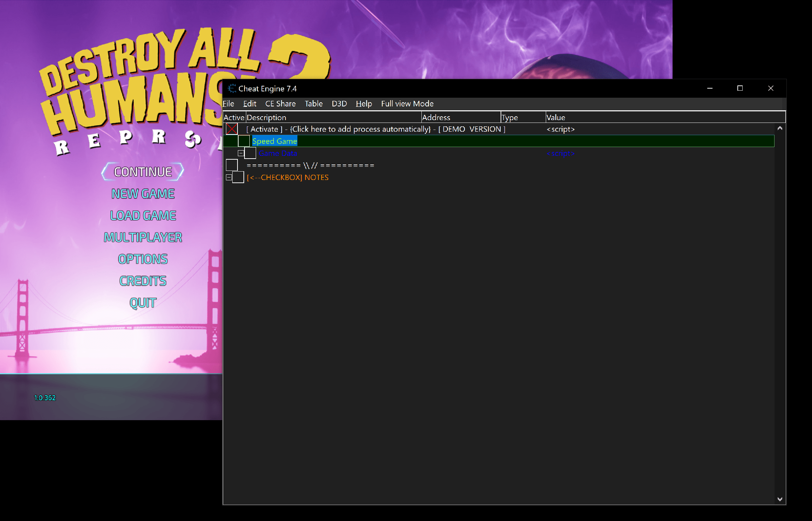The height and width of the screenshot is (521, 812).
Task: Click Full view Mode in the menu bar
Action: (407, 104)
